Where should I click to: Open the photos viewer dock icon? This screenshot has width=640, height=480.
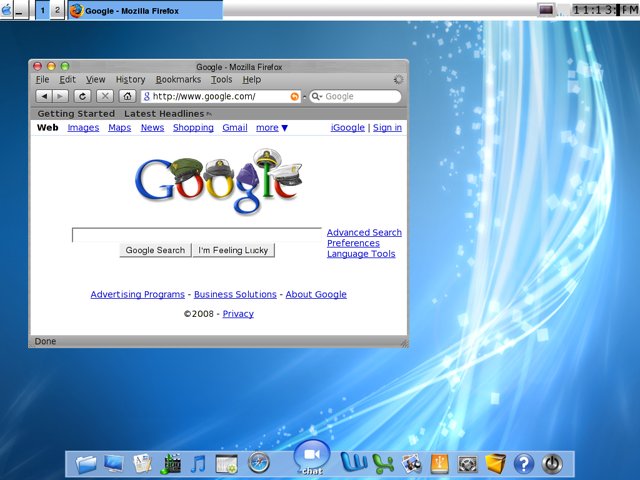411,464
